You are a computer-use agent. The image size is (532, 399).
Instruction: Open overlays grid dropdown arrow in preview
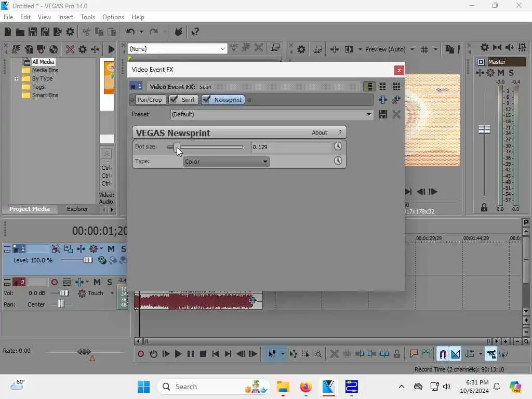pos(435,49)
